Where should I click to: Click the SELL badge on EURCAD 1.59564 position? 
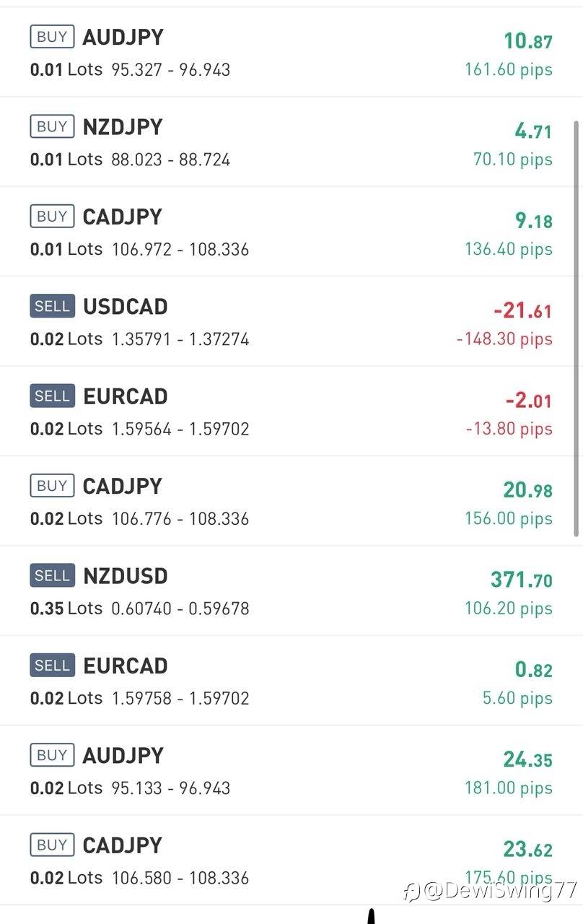pyautogui.click(x=52, y=396)
